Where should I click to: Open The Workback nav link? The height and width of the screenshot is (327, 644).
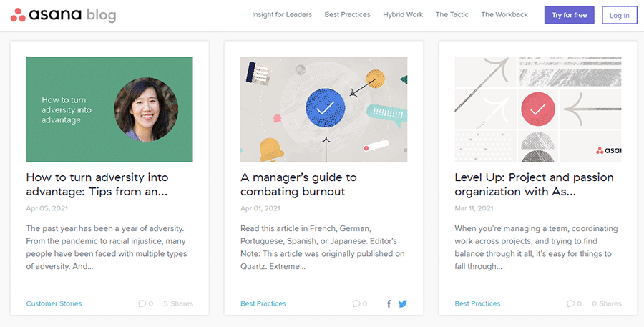click(x=504, y=15)
